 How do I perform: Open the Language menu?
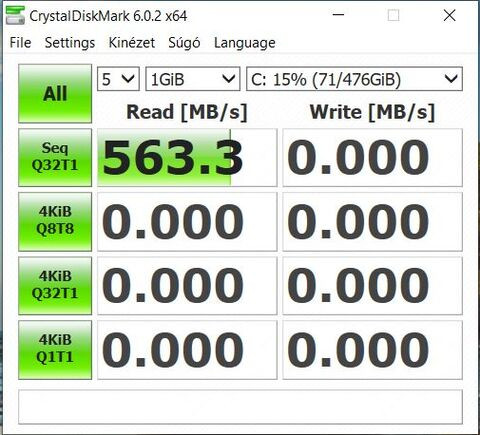[245, 43]
